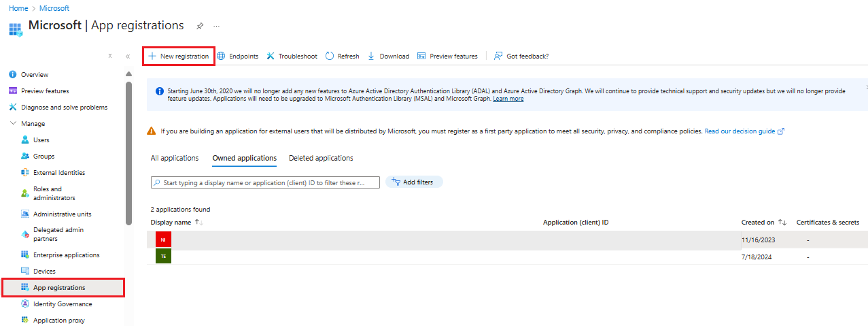Refresh the app registrations list
868x326 pixels.
tap(342, 56)
